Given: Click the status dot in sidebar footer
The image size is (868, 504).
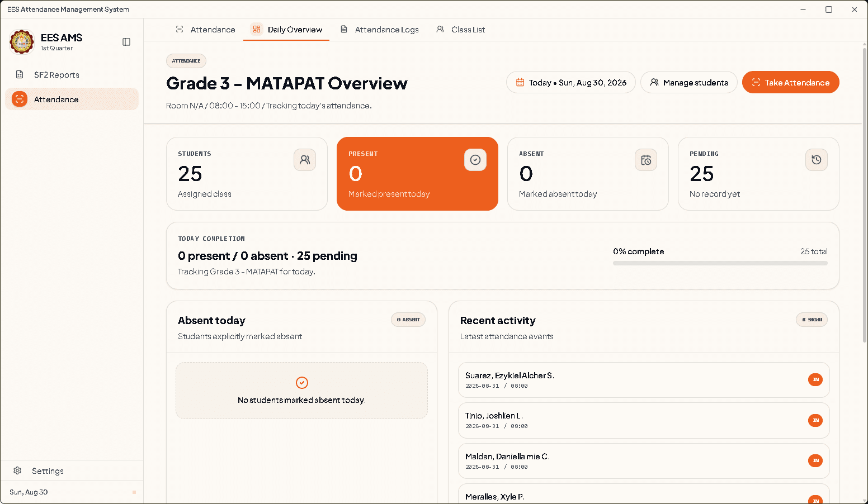Looking at the screenshot, I should (x=134, y=492).
